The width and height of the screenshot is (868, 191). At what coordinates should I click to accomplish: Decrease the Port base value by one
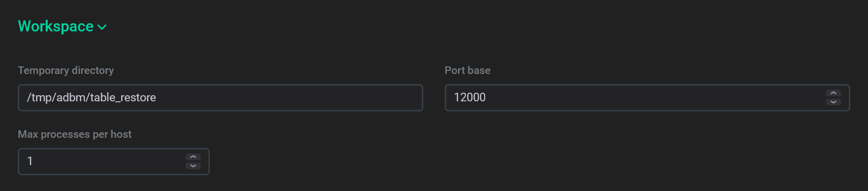click(x=834, y=102)
